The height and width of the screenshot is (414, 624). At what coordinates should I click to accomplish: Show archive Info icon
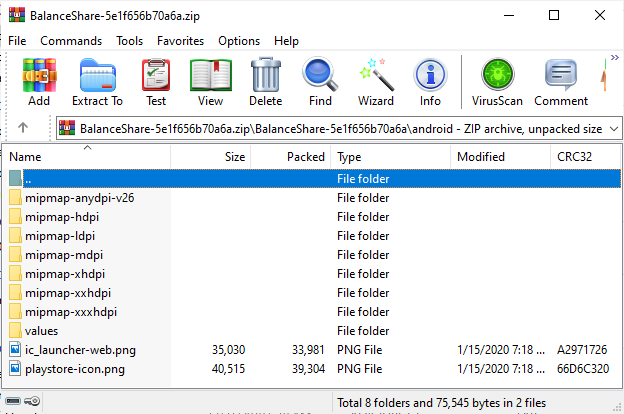click(x=430, y=75)
